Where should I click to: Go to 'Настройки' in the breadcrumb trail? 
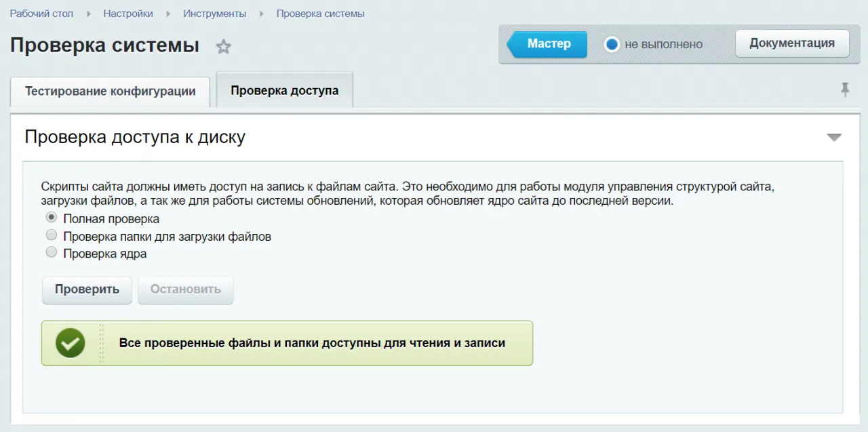point(127,13)
